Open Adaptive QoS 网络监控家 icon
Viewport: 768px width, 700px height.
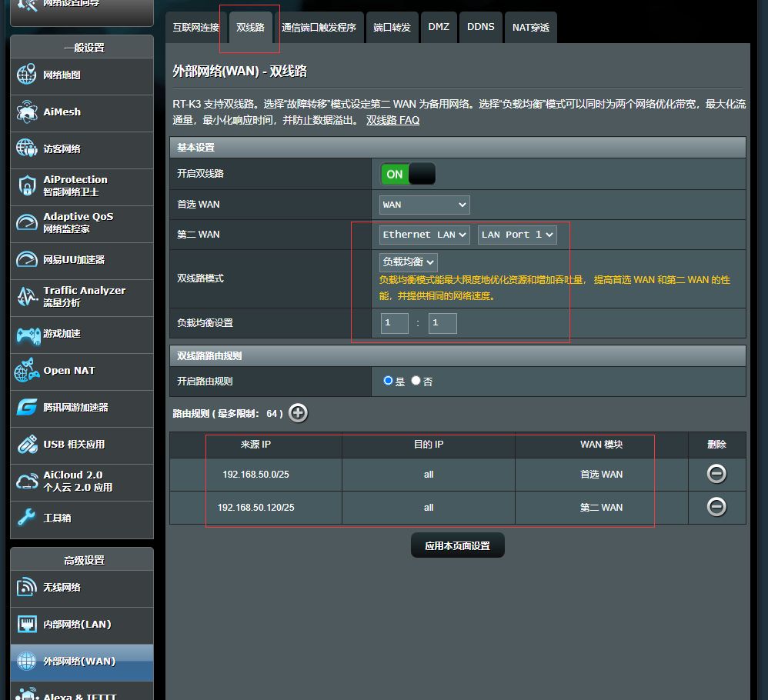[x=26, y=222]
